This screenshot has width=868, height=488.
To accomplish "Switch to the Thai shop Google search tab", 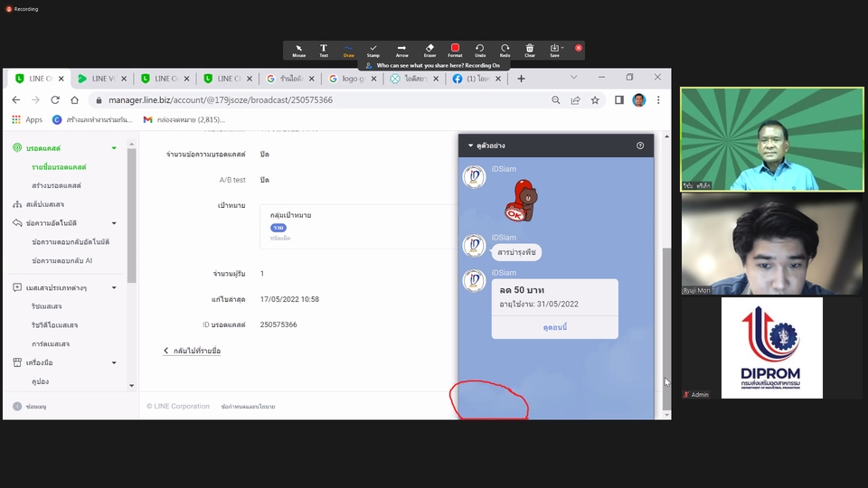I will (290, 79).
